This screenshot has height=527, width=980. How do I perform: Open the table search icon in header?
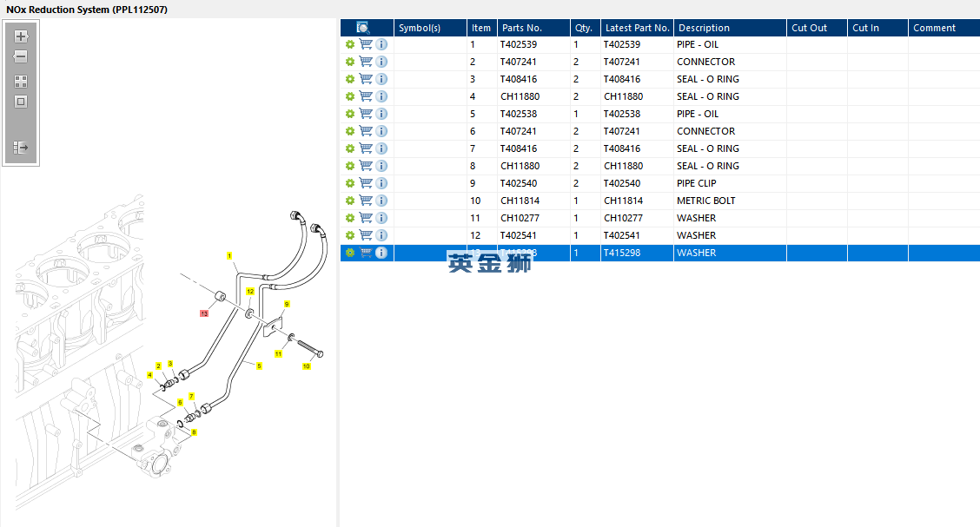click(x=362, y=28)
